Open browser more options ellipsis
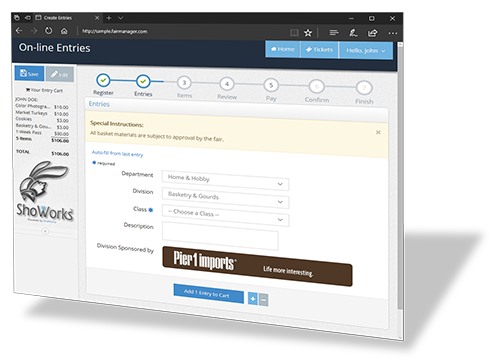Viewport: 500px width, 360px height. [393, 33]
